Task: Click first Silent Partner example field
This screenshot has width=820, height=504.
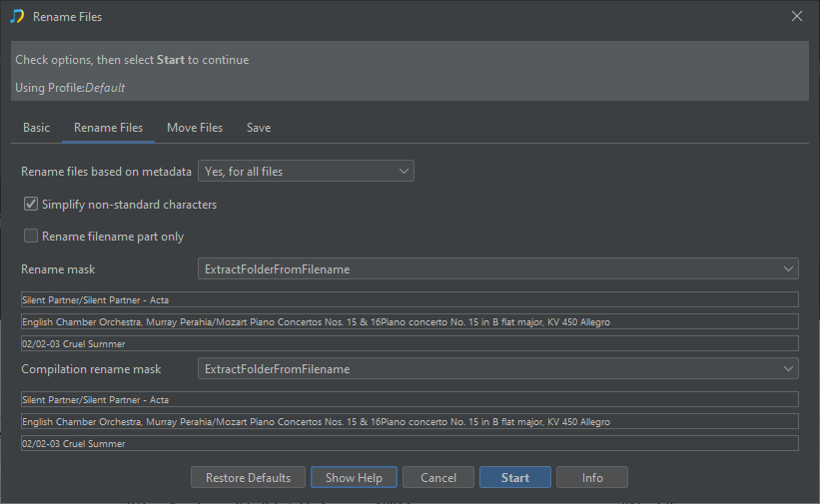Action: [410, 299]
